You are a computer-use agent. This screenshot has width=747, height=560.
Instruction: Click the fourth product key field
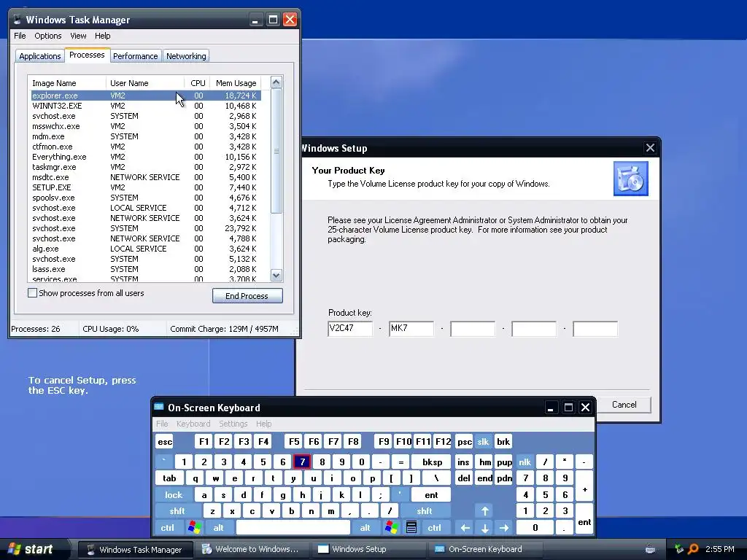[533, 329]
